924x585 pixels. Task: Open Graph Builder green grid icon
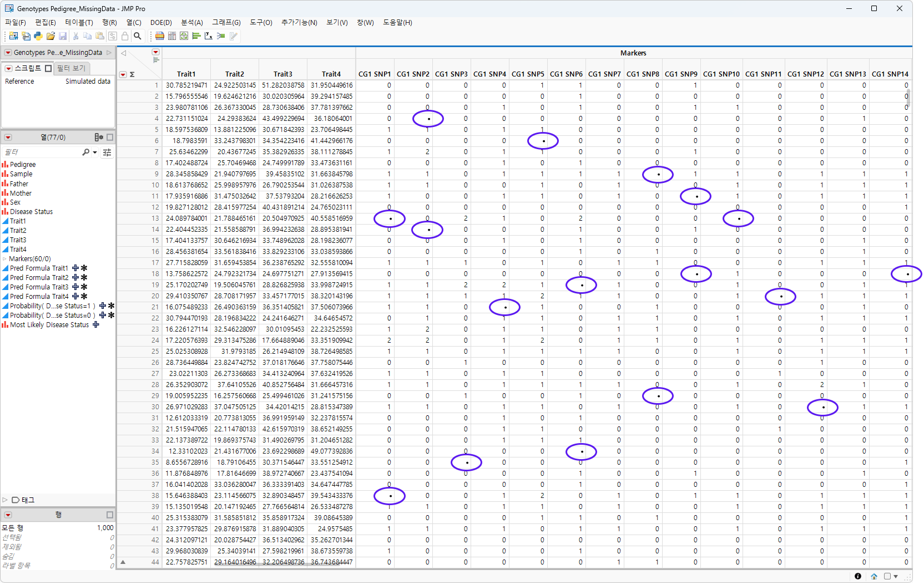pyautogui.click(x=184, y=36)
